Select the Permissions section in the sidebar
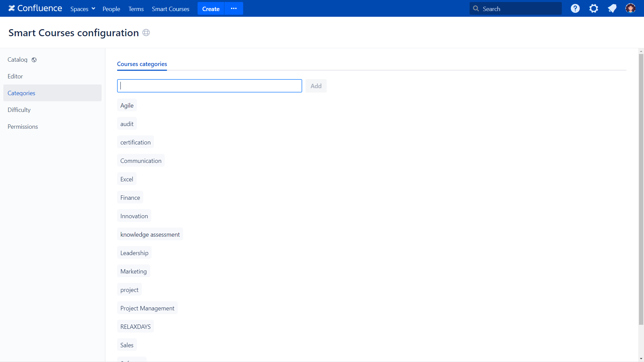Screen dimensions: 644x362 tap(22, 126)
